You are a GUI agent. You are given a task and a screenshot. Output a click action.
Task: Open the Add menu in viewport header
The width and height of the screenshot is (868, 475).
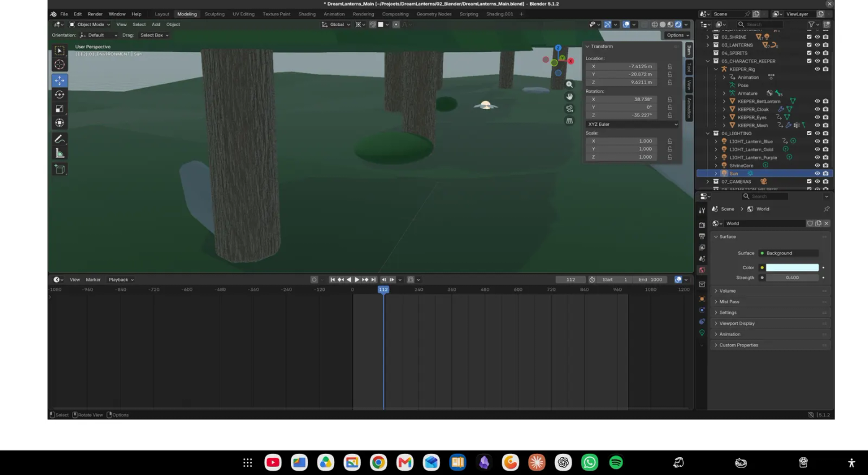tap(156, 24)
